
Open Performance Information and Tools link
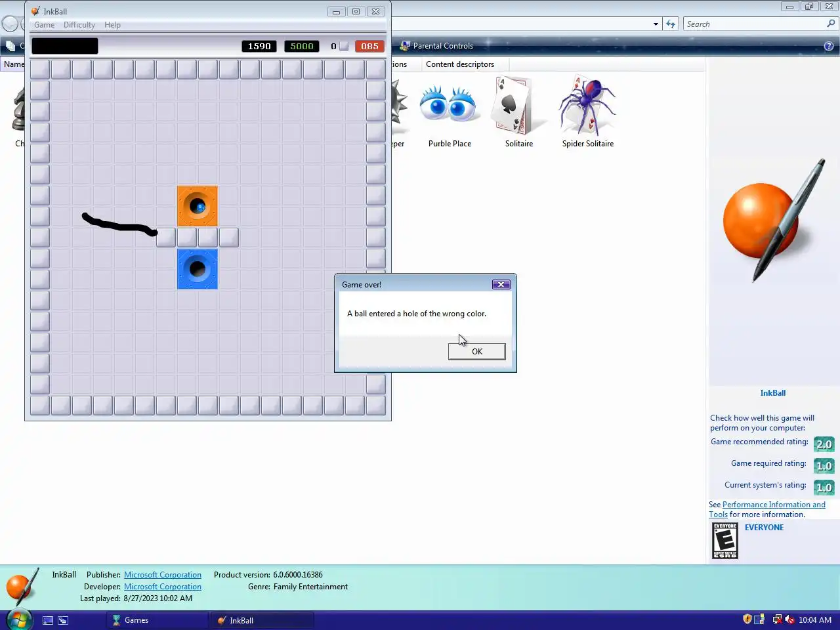[767, 509]
